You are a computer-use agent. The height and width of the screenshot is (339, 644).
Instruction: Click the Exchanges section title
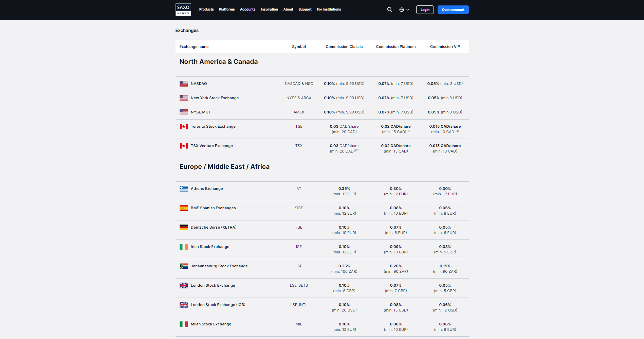pos(187,31)
